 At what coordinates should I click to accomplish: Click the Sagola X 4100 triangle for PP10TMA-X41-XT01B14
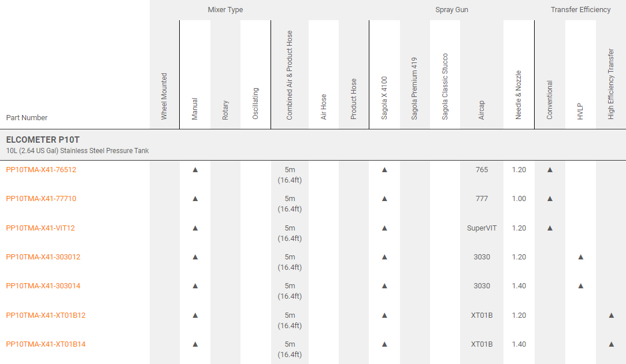[x=384, y=344]
